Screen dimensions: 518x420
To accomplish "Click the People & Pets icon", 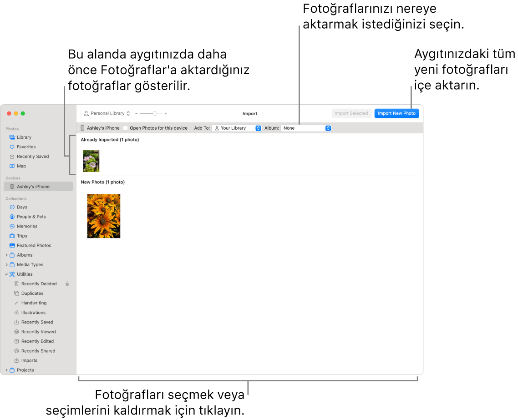I will pyautogui.click(x=12, y=217).
